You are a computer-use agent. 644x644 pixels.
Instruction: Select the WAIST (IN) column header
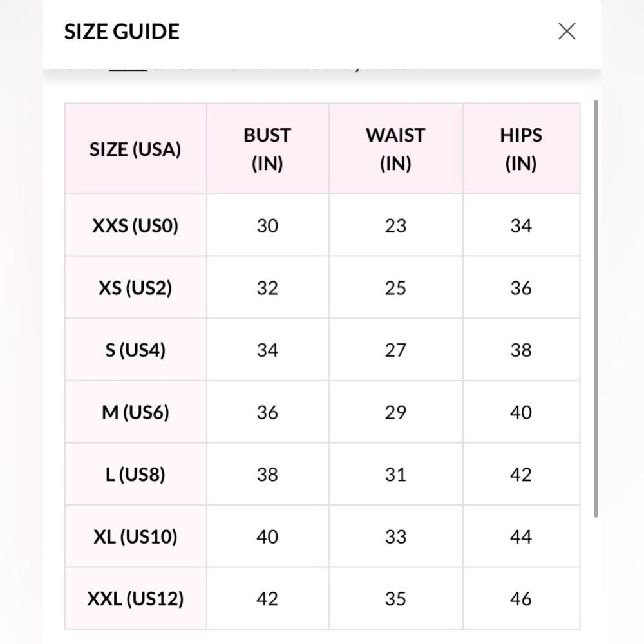tap(396, 149)
